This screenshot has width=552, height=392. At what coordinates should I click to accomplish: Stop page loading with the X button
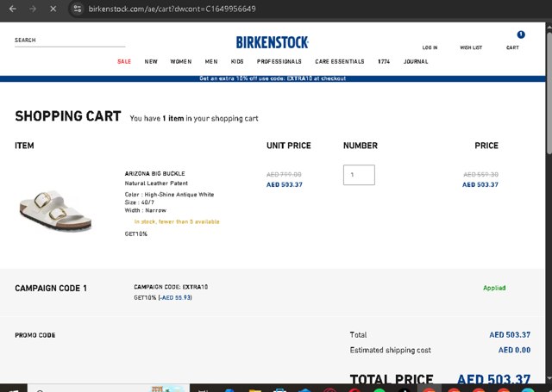(53, 9)
